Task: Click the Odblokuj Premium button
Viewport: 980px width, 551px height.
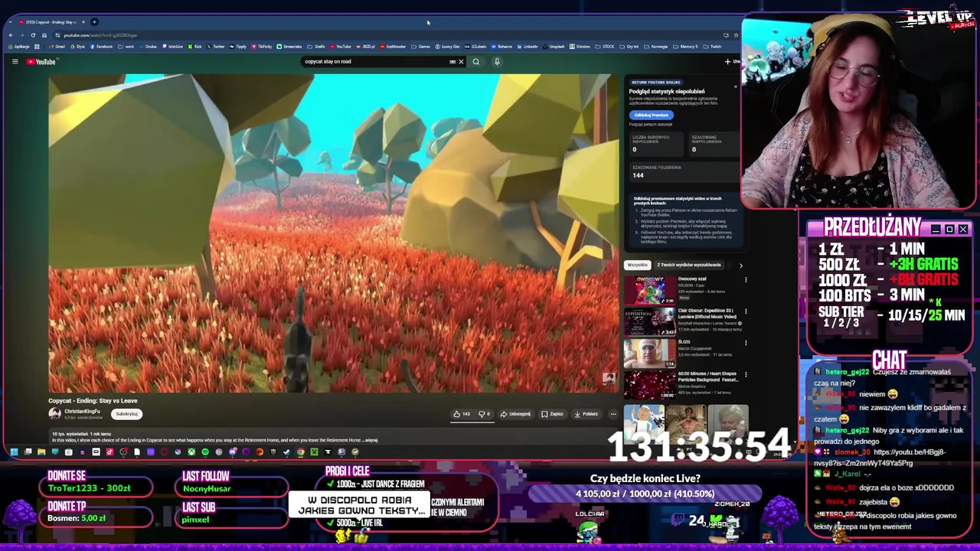Action: point(651,115)
